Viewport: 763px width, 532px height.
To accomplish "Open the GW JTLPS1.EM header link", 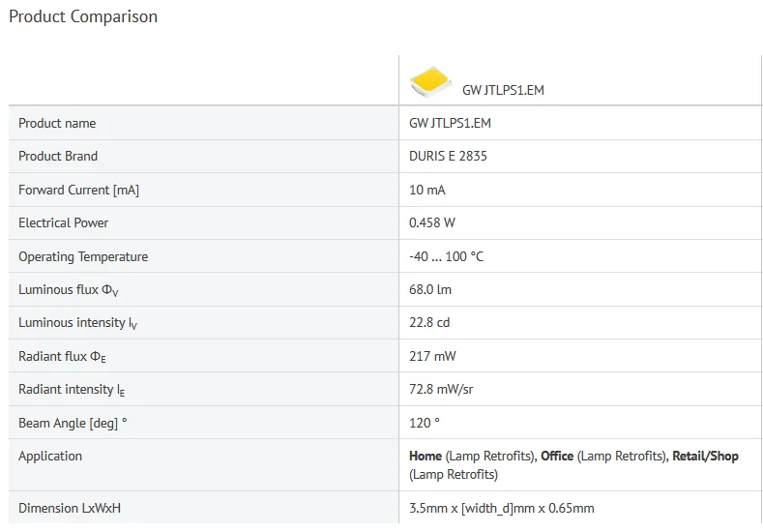I will point(503,90).
